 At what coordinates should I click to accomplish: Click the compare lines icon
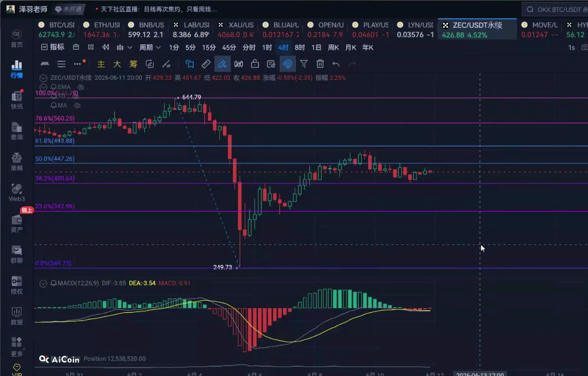(x=166, y=64)
